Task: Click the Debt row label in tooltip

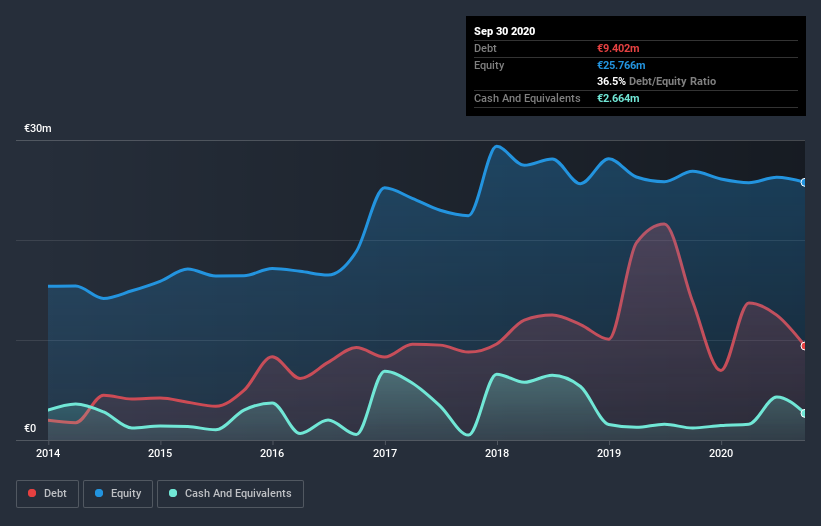Action: click(485, 48)
